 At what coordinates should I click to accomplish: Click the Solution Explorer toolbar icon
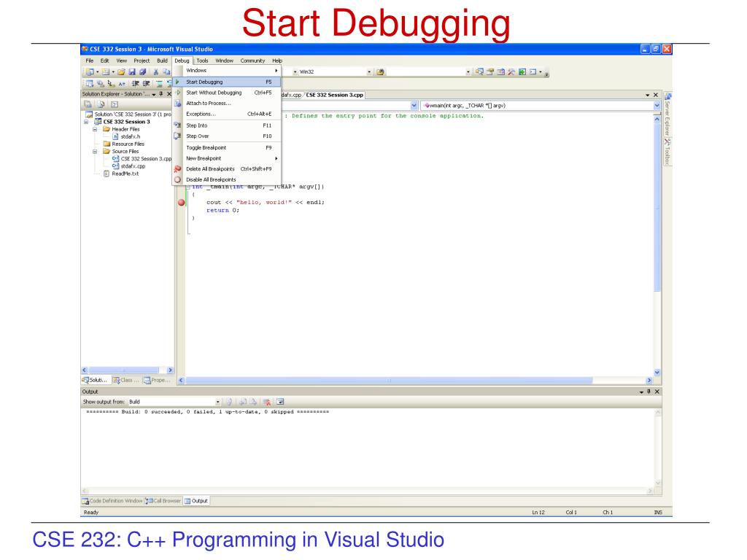(479, 71)
